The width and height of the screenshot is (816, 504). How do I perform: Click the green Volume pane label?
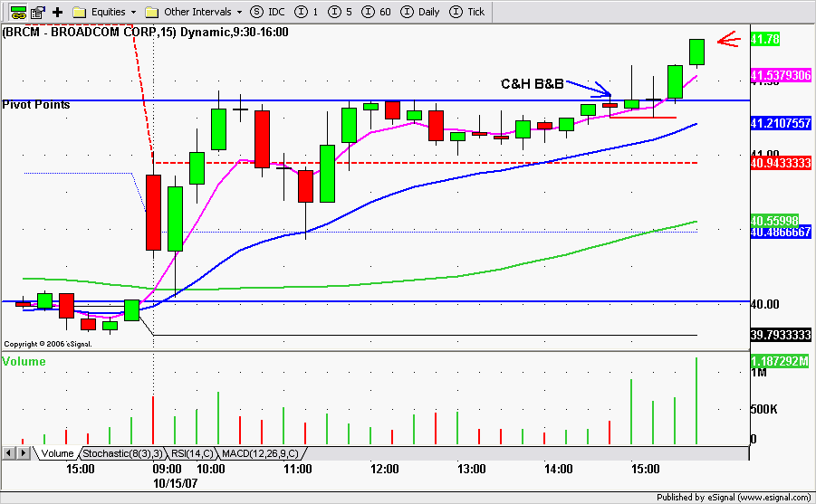[24, 361]
